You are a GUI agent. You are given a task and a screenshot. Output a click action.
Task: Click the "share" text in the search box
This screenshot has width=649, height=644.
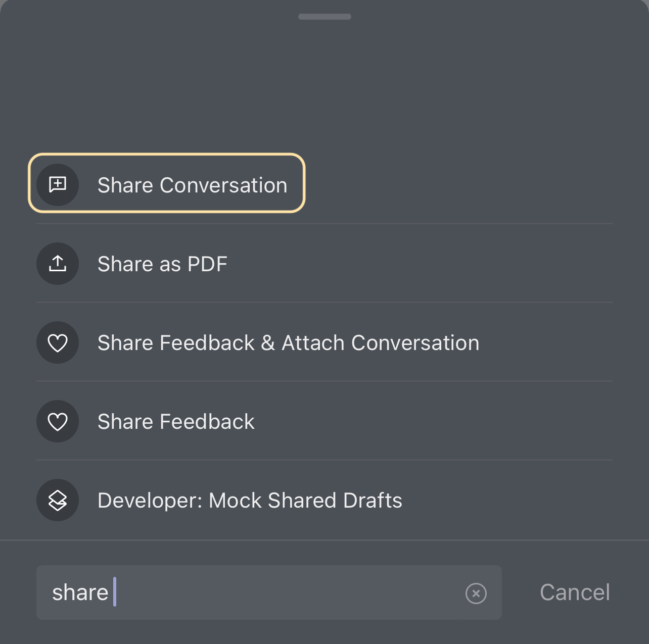80,593
